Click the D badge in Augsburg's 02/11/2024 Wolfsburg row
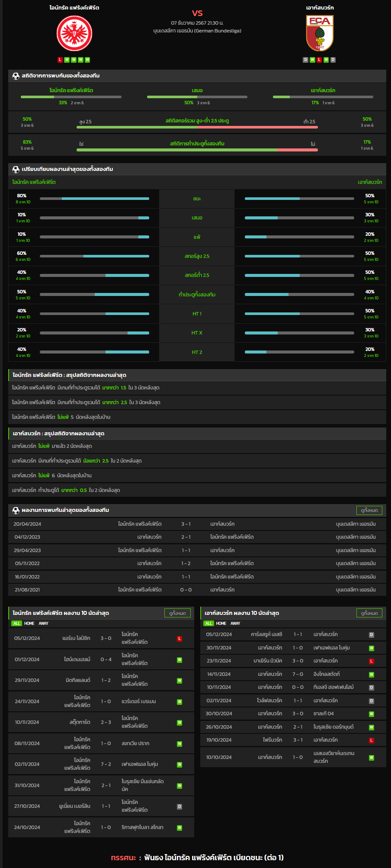This screenshot has height=868, width=391. (372, 701)
